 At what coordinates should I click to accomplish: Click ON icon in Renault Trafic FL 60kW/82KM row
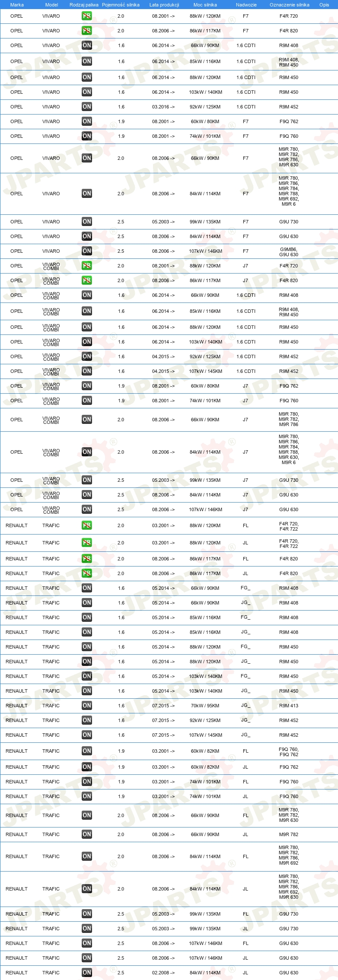coord(87,751)
